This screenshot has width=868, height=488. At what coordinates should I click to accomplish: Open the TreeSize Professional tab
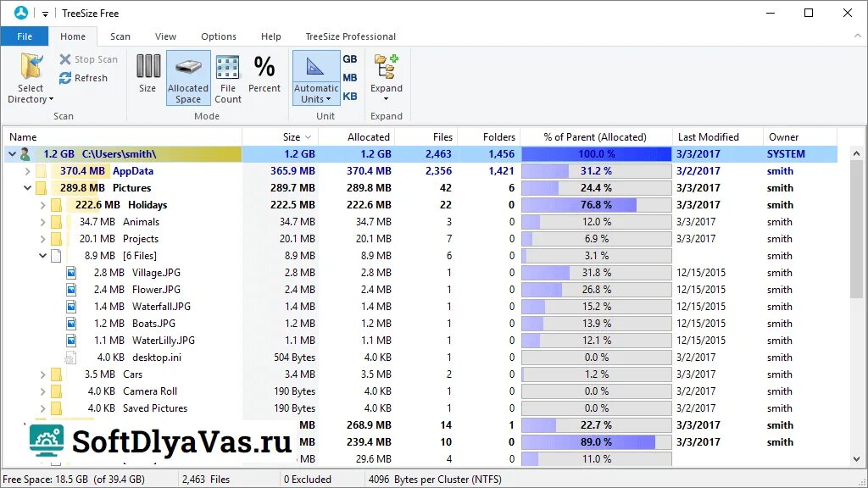click(x=350, y=36)
